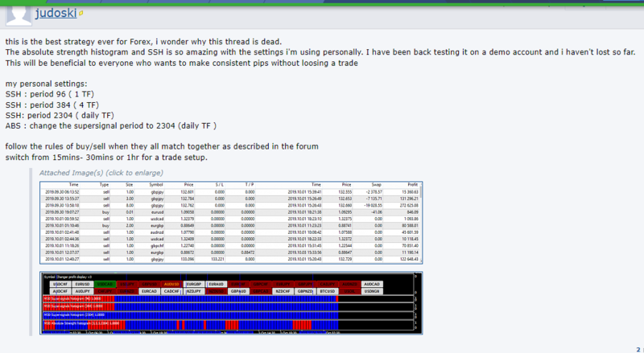This screenshot has width=644, height=353.
Task: Click the Absolute Strength histogram label in the chart image
Action: tap(81, 323)
